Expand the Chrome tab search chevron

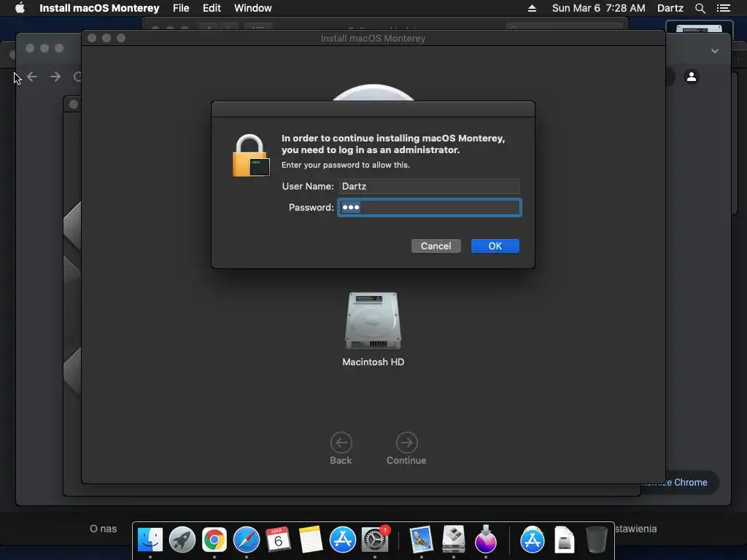(715, 51)
